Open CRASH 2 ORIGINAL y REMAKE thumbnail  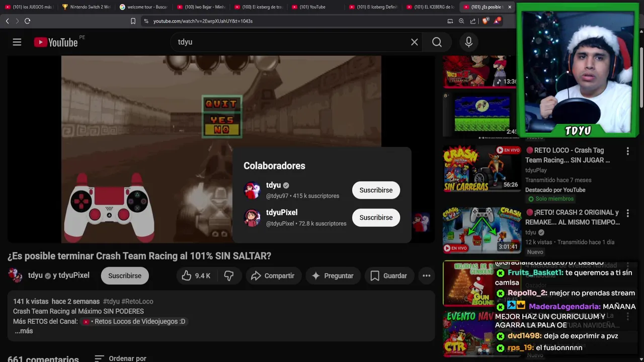click(481, 230)
